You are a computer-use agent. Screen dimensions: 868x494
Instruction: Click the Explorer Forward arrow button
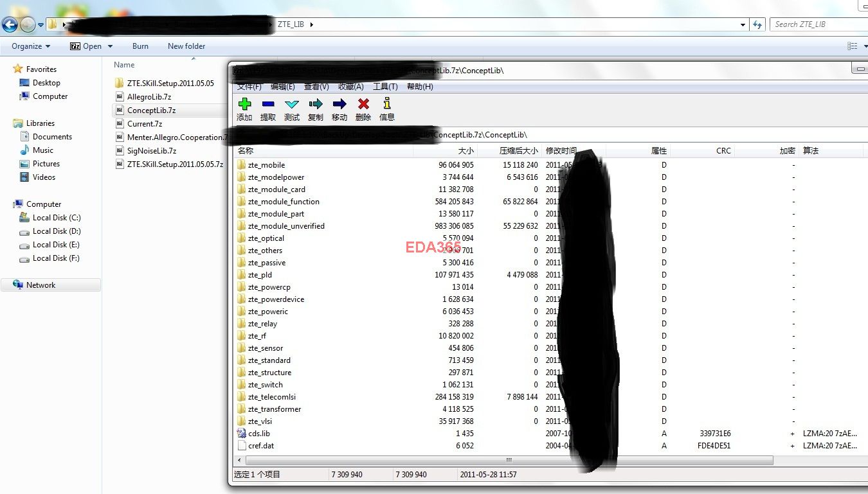pyautogui.click(x=28, y=24)
